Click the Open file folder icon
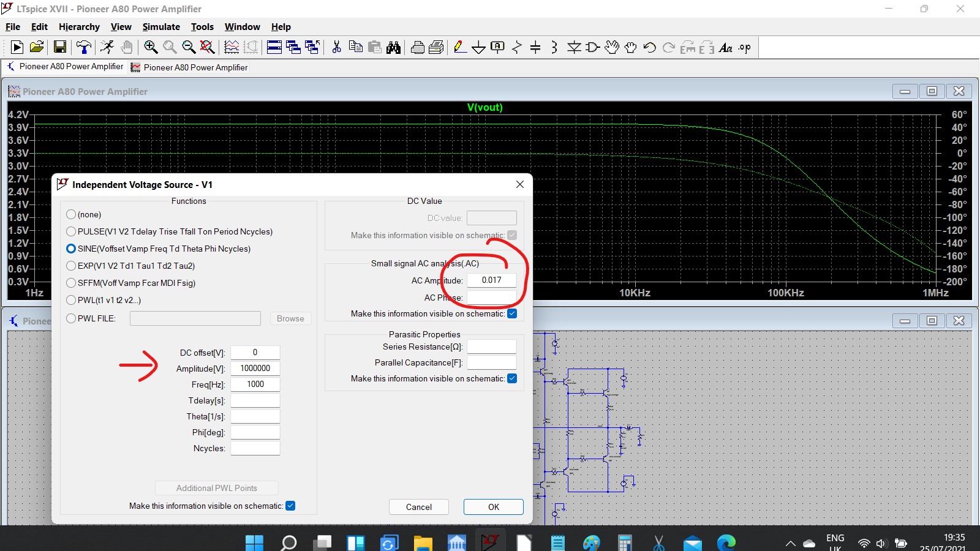This screenshot has height=551, width=980. point(37,47)
